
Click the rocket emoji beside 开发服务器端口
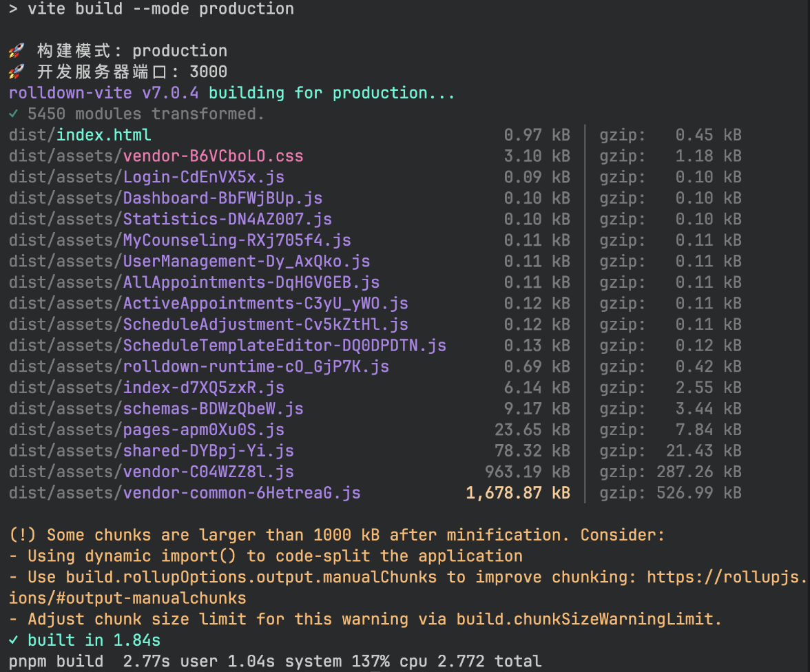pos(17,72)
